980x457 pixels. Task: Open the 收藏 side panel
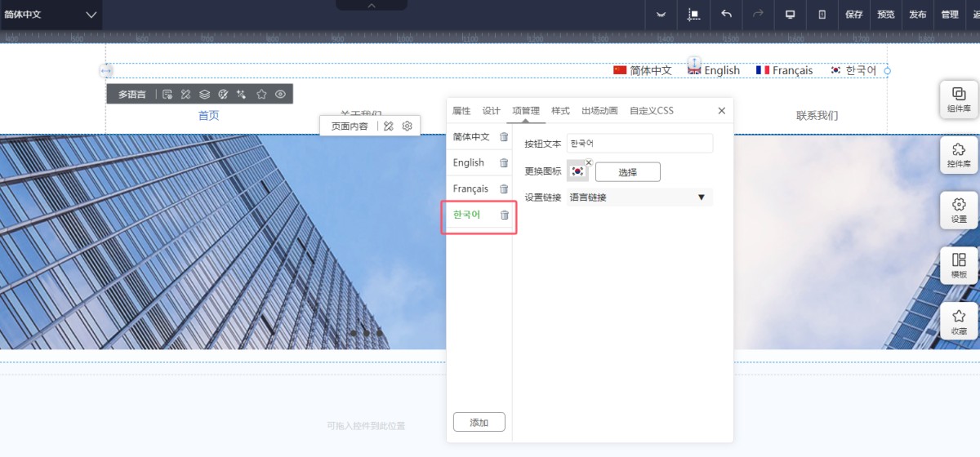click(959, 322)
